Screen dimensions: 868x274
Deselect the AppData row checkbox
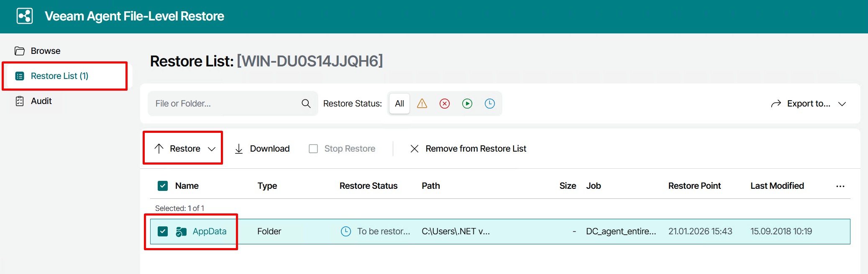[163, 231]
